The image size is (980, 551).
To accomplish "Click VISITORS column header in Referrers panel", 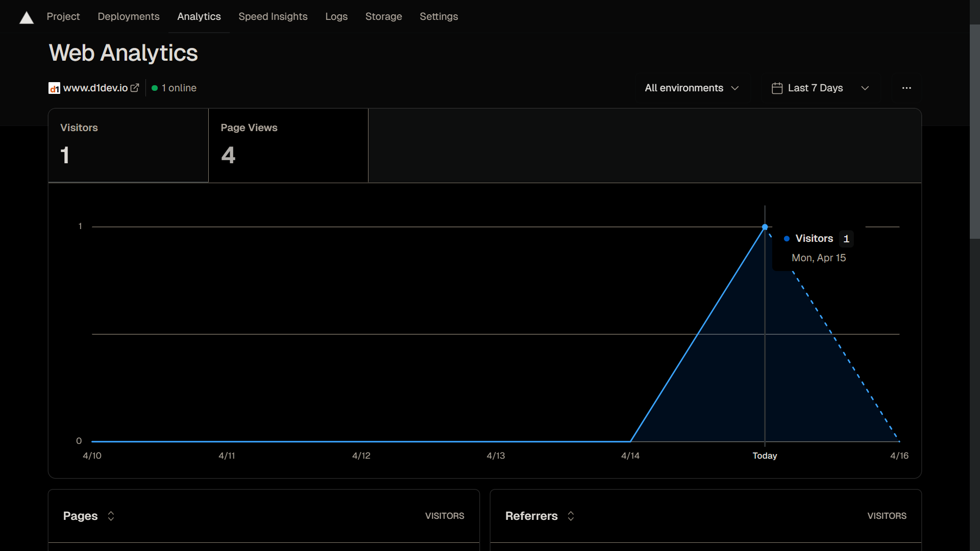I will click(887, 516).
